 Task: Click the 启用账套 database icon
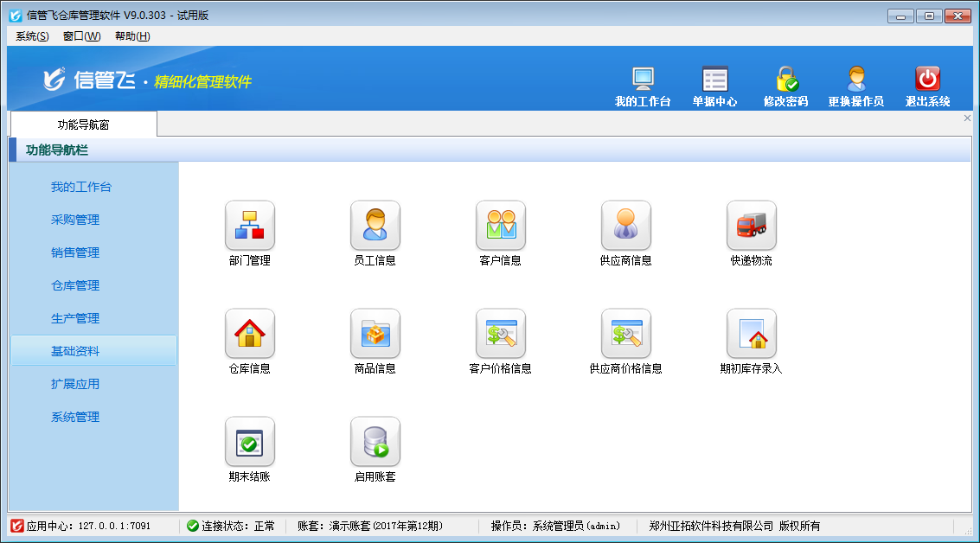point(375,442)
